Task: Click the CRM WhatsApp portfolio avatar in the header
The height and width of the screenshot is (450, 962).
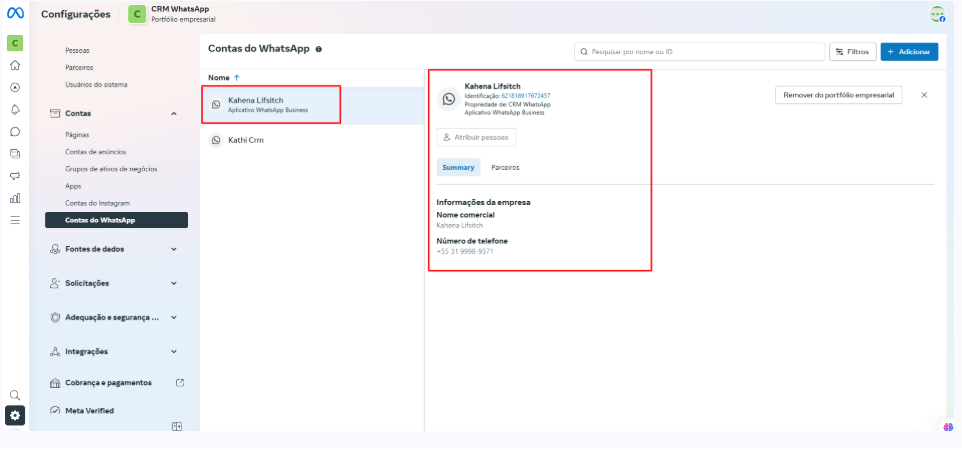Action: [137, 14]
